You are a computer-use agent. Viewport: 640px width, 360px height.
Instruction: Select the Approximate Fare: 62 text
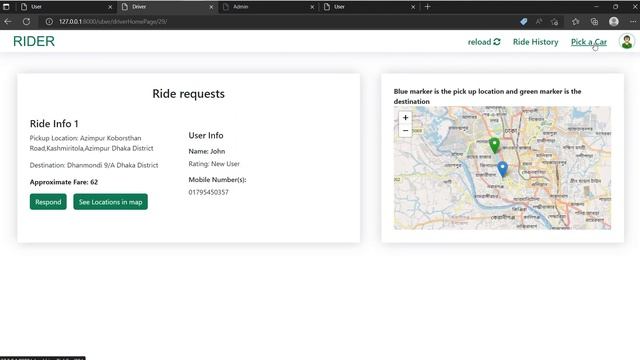coord(64,182)
